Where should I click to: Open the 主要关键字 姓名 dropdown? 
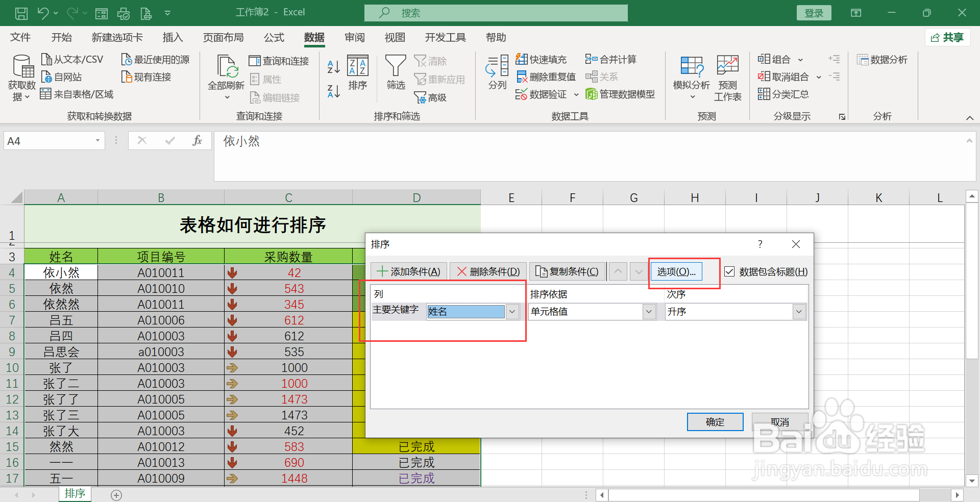pyautogui.click(x=512, y=311)
